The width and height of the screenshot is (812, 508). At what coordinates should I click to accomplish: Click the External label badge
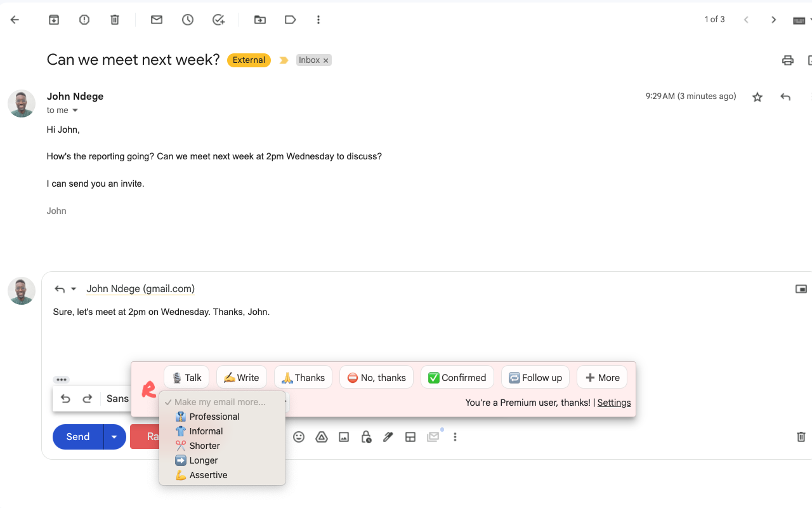pos(249,60)
